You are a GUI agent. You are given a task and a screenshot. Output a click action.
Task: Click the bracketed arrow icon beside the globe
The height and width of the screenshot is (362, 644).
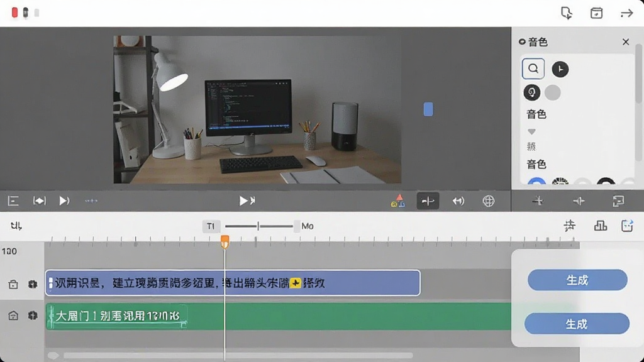[458, 201]
